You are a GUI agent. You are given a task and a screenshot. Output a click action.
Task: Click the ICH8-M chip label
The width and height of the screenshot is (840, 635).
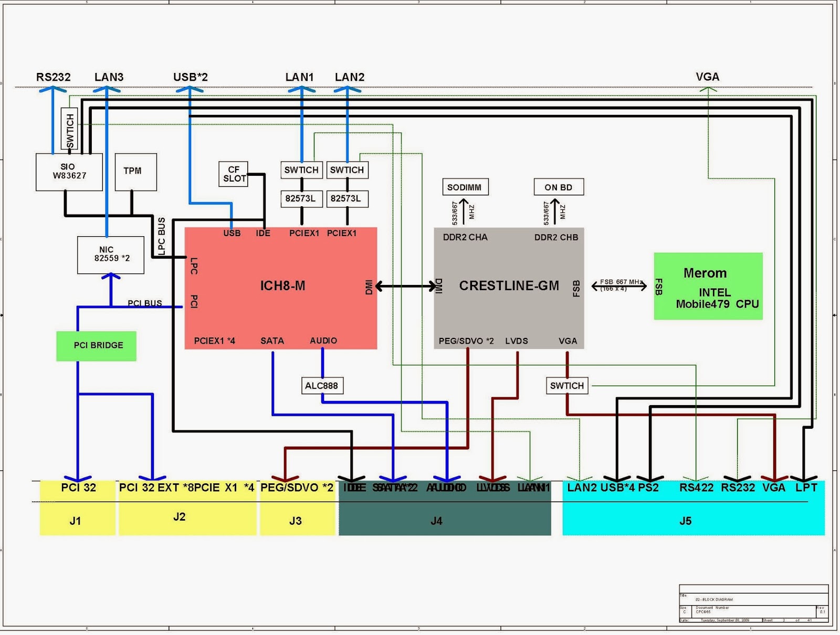point(282,286)
